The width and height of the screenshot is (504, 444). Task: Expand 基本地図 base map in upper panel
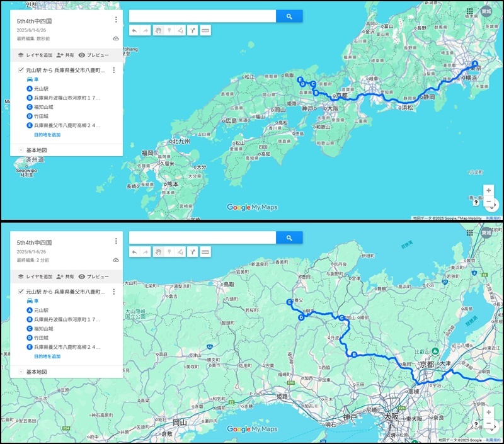(21, 151)
